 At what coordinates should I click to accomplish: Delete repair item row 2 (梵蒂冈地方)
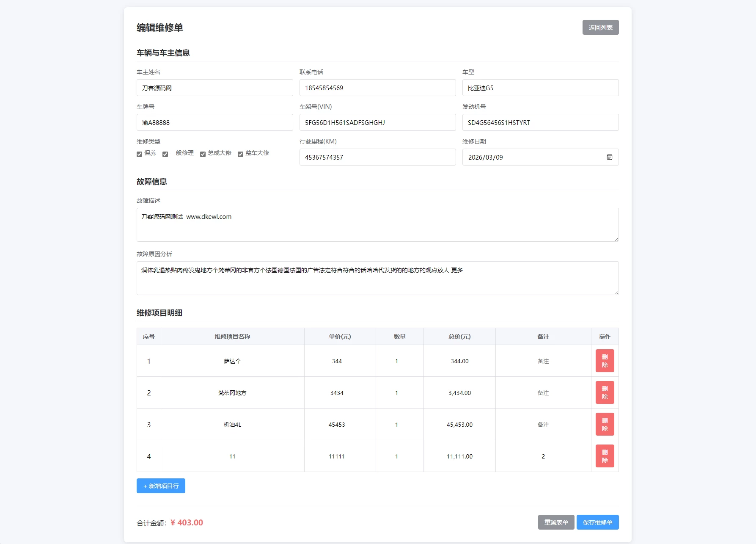click(604, 392)
